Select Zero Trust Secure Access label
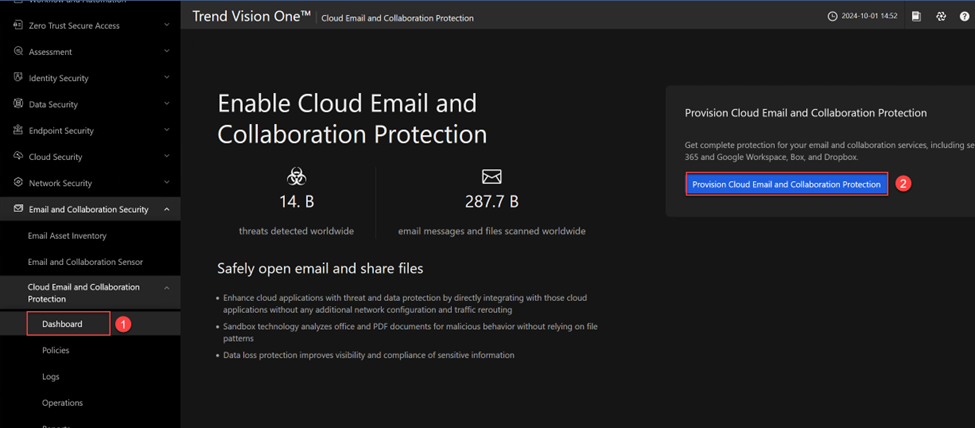Screen dimensions: 975x428 [74, 26]
